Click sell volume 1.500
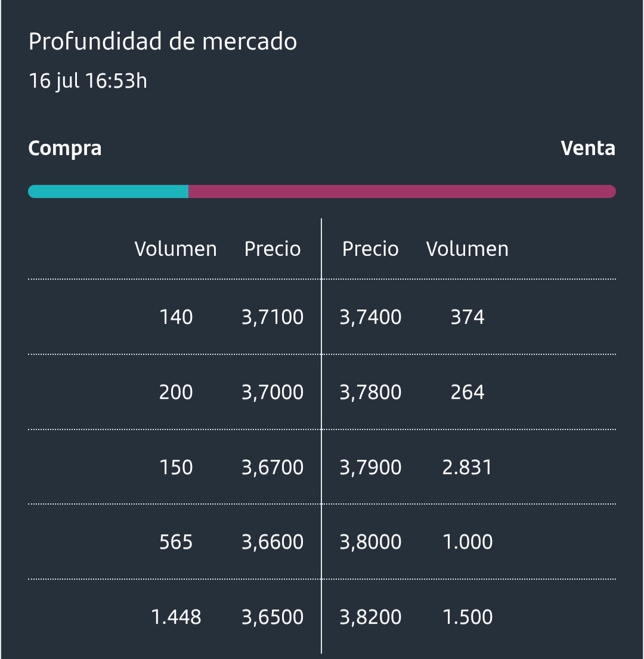The image size is (644, 659). point(467,617)
